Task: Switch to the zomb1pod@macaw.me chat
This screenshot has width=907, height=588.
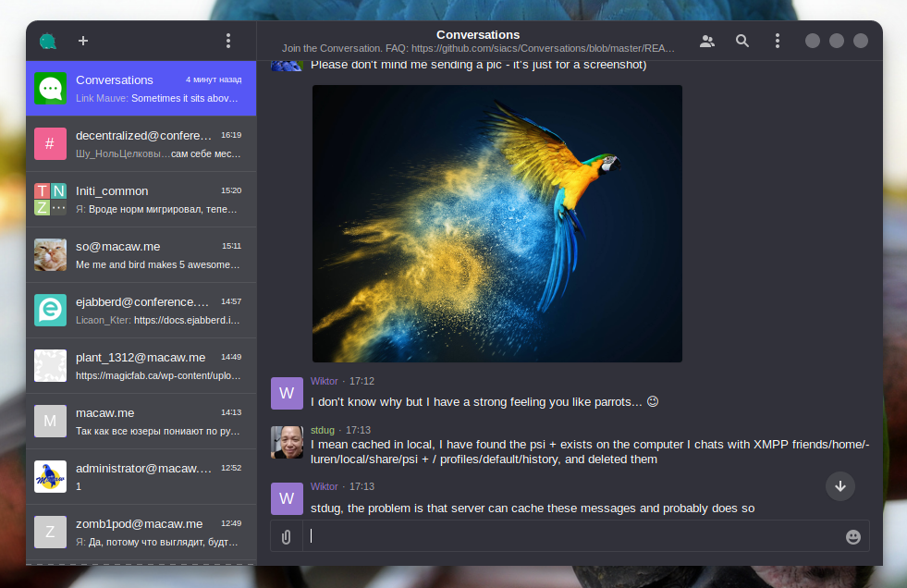Action: 139,532
